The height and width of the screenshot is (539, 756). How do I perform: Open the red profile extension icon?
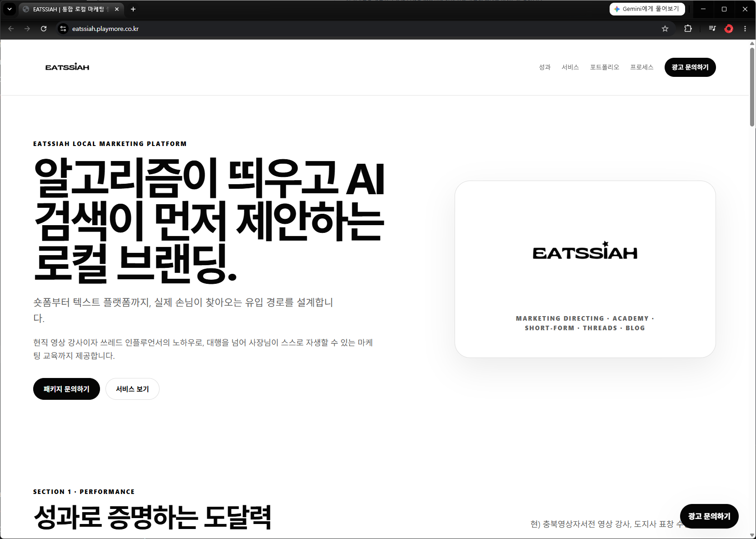pyautogui.click(x=729, y=29)
